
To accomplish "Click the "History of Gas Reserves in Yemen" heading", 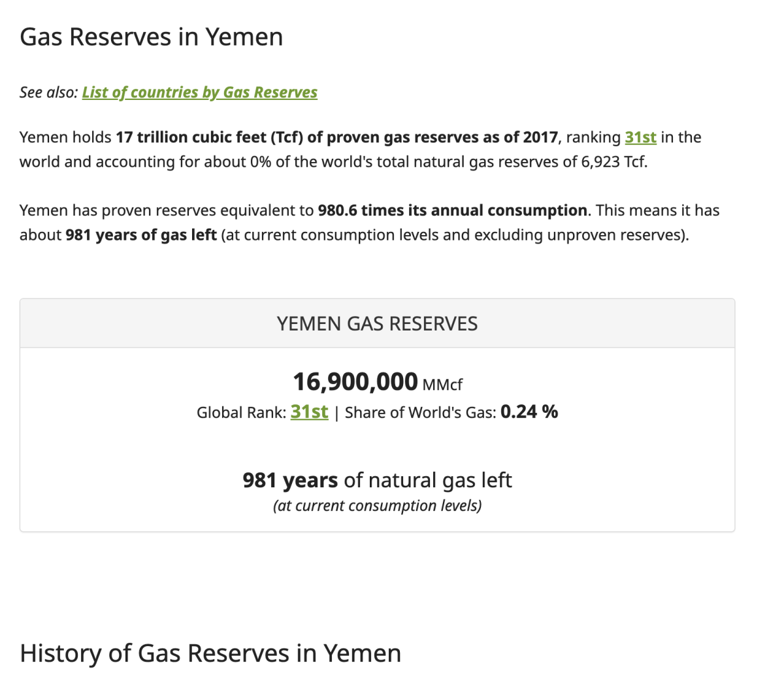I will tap(210, 653).
